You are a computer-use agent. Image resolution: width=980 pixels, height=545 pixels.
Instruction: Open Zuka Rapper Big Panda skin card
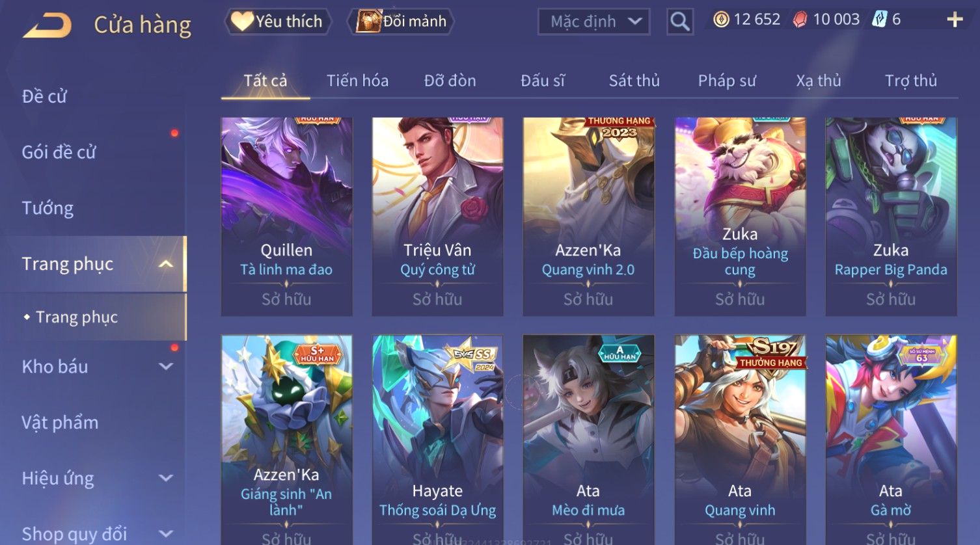(x=891, y=217)
